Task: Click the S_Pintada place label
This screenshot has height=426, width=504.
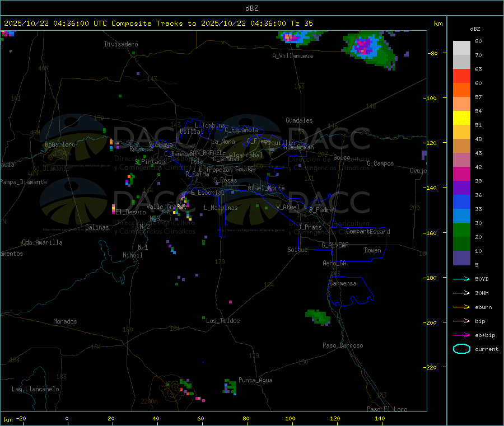Action: (x=150, y=162)
